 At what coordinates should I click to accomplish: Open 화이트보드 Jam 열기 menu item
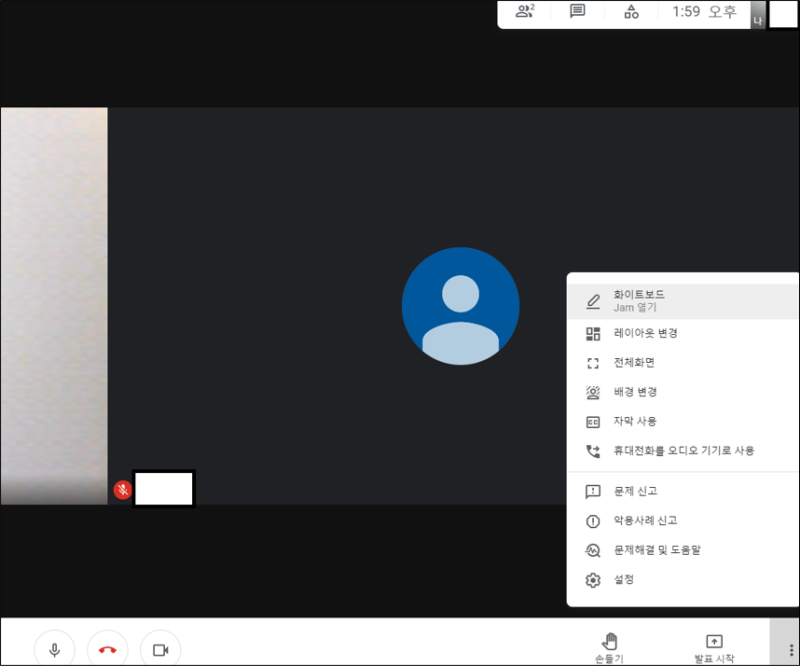click(x=683, y=301)
